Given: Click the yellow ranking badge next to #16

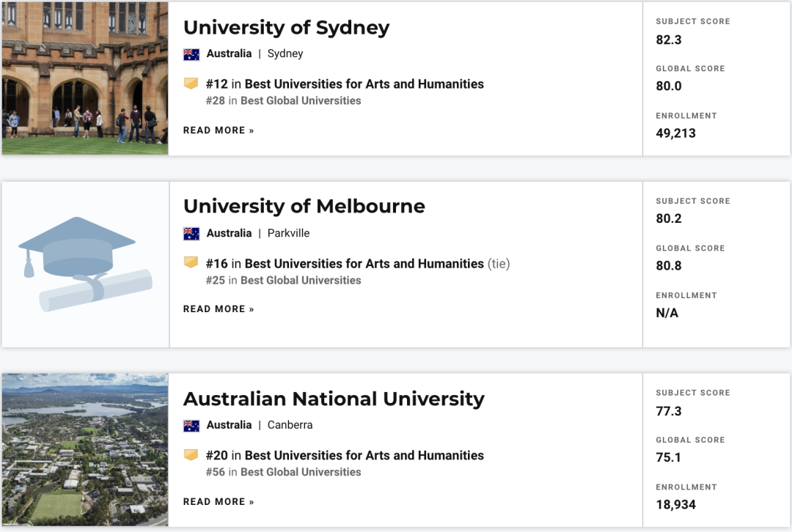Looking at the screenshot, I should (x=191, y=262).
